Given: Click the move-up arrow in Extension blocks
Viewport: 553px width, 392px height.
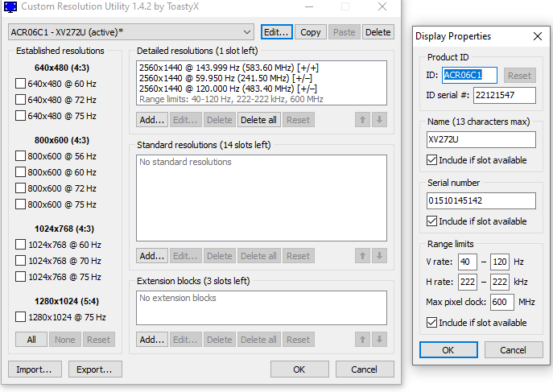Looking at the screenshot, I should pyautogui.click(x=362, y=340).
